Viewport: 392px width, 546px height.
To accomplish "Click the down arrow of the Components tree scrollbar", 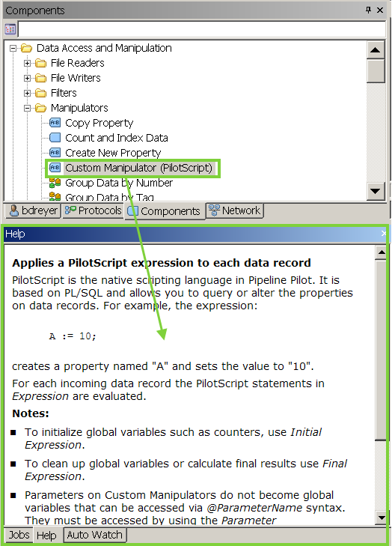I will click(376, 191).
